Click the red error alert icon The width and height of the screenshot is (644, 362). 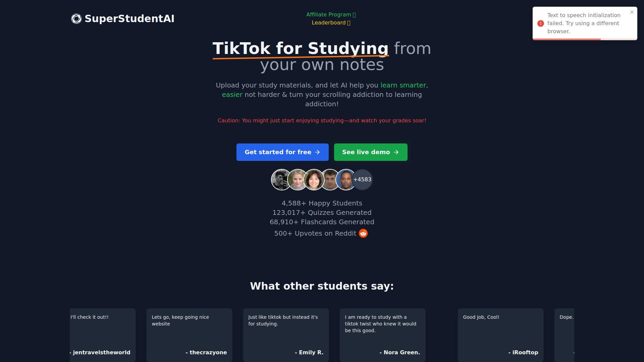540,23
